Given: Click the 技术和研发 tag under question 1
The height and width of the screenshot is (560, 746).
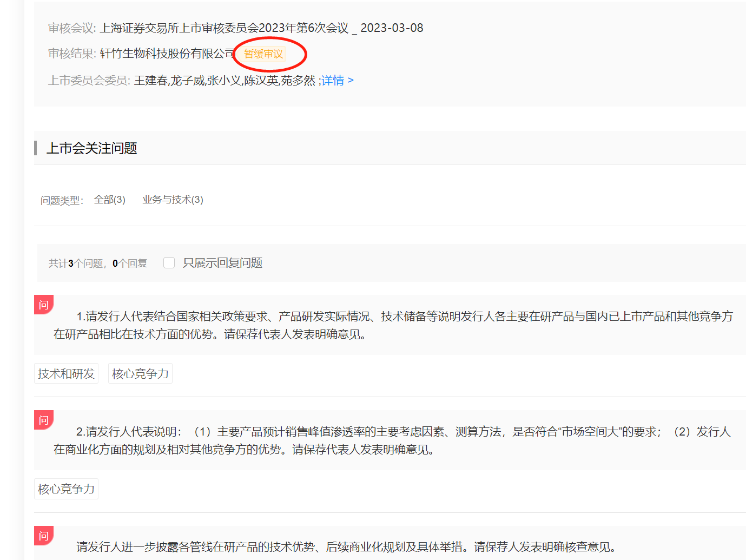Looking at the screenshot, I should point(66,374).
